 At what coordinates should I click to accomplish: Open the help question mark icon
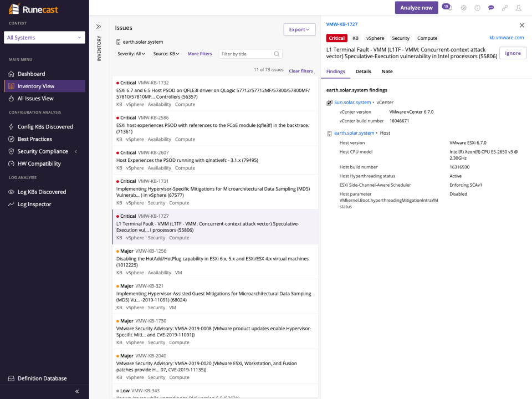pos(477,8)
